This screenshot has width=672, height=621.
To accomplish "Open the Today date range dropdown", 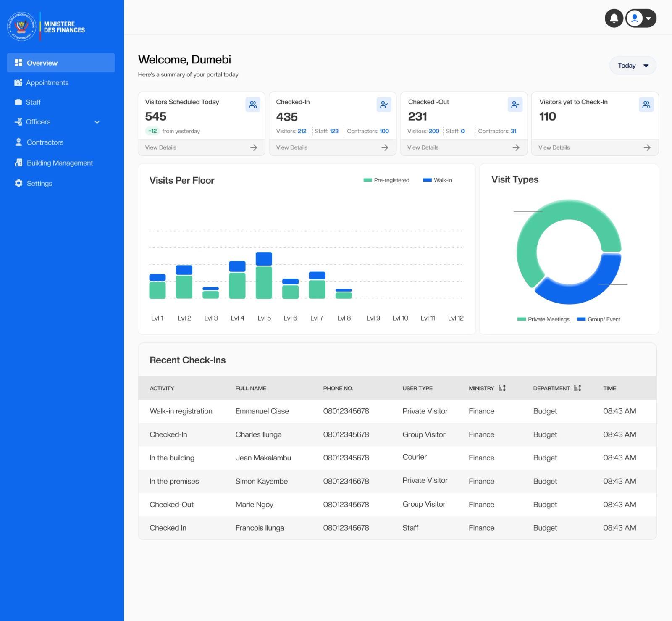I will (633, 66).
